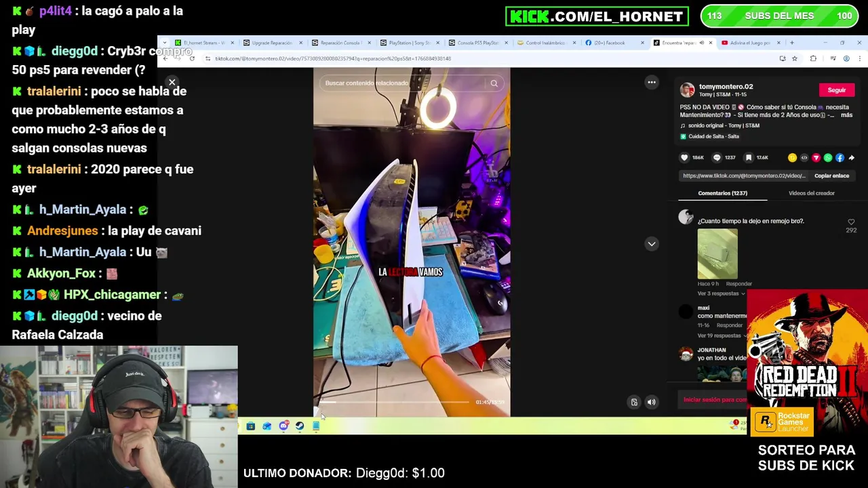
Task: Mute the TikTok video with speaker icon
Action: (651, 403)
